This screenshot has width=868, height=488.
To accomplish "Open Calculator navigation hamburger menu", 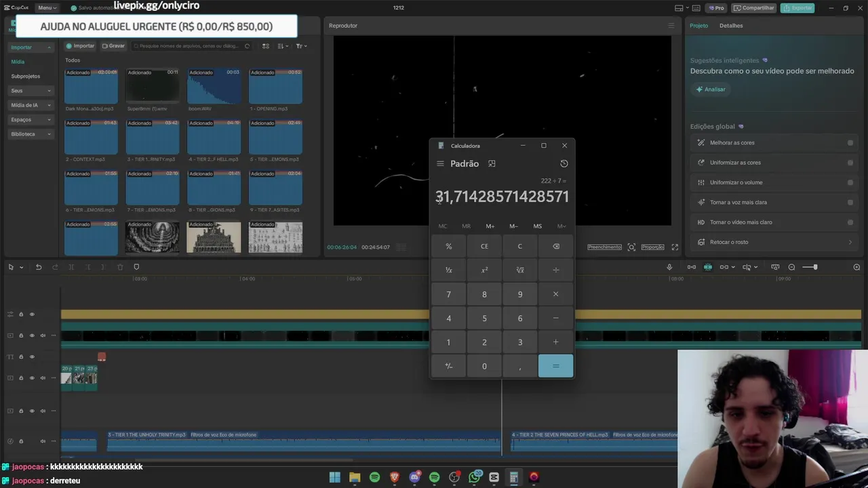I will [440, 163].
